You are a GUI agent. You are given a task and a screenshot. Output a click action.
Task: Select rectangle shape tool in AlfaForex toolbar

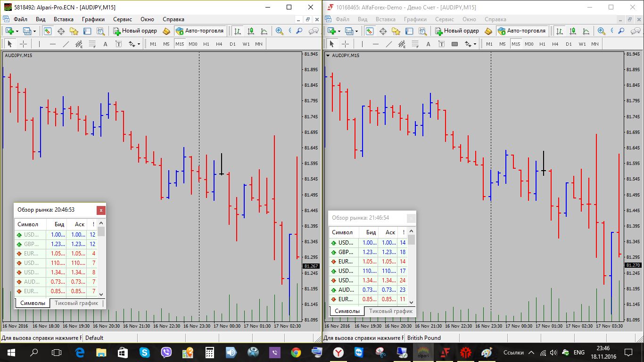(454, 44)
